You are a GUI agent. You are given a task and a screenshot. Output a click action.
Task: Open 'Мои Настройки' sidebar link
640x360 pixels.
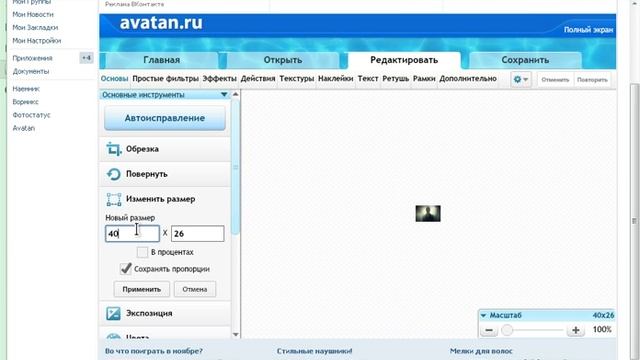point(37,40)
